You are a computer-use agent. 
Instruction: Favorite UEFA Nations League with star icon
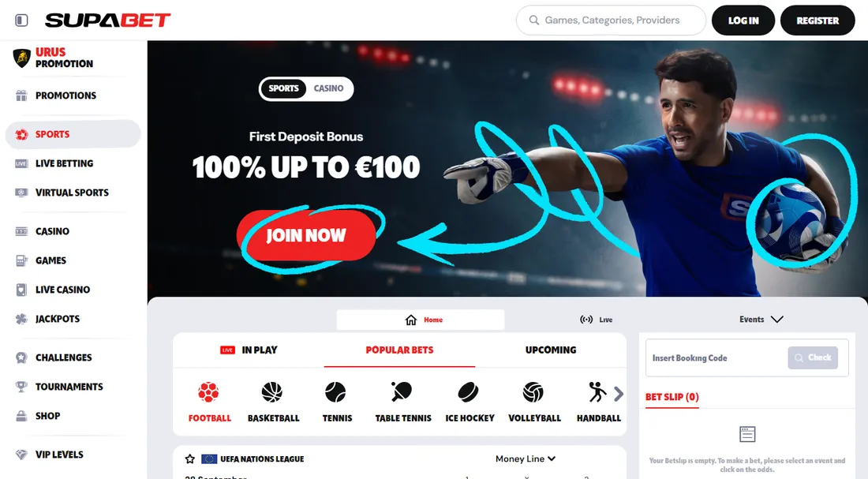[190, 458]
